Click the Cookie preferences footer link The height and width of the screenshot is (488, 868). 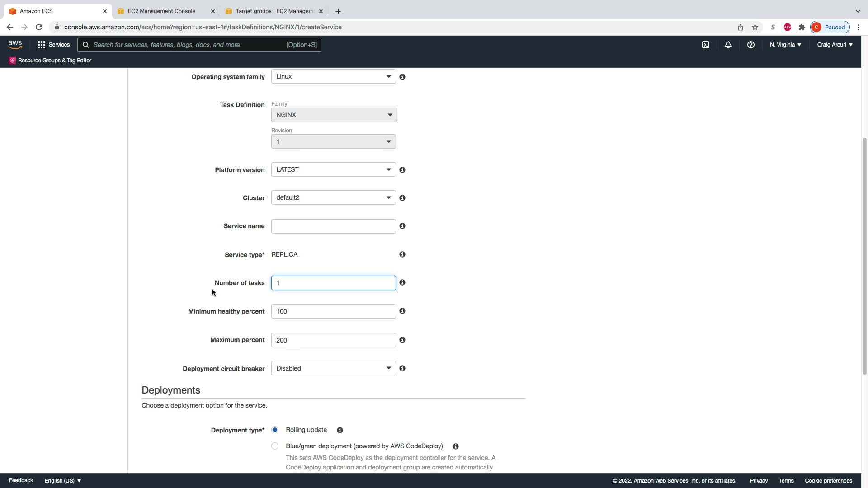pyautogui.click(x=828, y=481)
